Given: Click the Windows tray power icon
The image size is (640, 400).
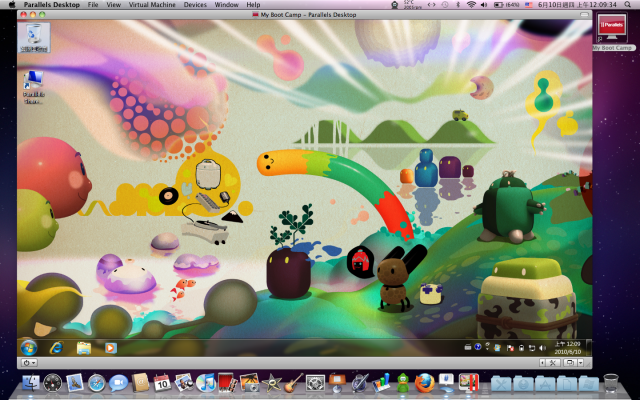Looking at the screenshot, I should point(521,348).
